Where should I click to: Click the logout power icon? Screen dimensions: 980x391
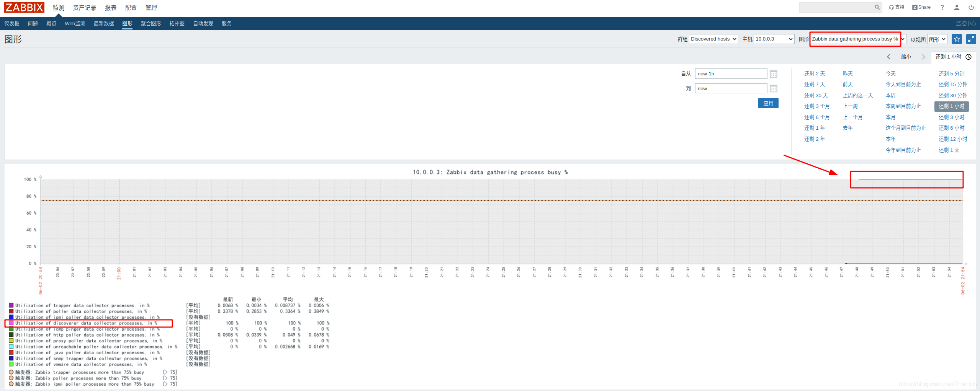pyautogui.click(x=971, y=7)
